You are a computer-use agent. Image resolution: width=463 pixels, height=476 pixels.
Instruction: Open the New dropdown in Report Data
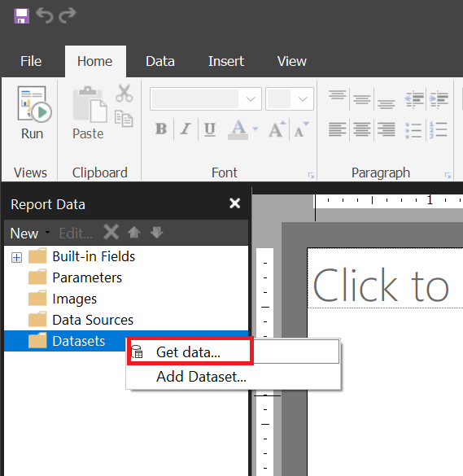(30, 234)
